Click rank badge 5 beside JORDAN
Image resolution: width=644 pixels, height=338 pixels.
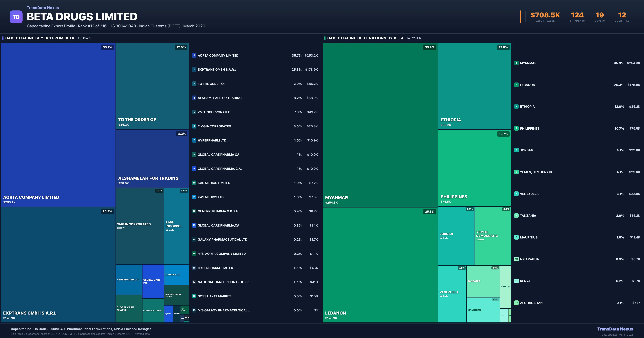pos(516,150)
